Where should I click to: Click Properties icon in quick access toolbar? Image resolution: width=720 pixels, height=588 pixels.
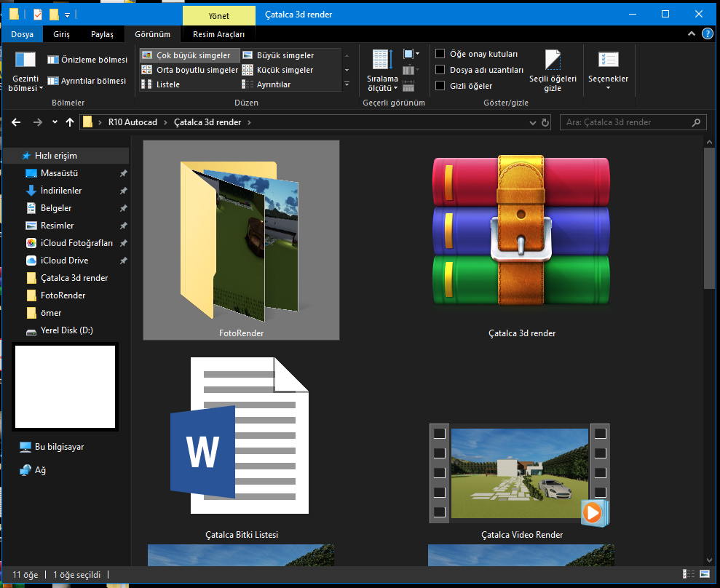(38, 15)
